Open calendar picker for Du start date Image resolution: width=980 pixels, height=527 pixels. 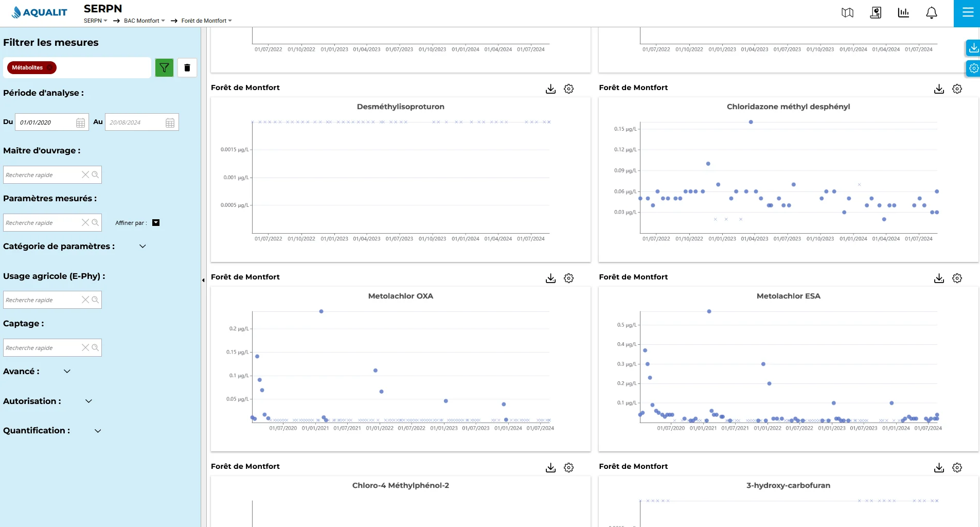pos(80,122)
